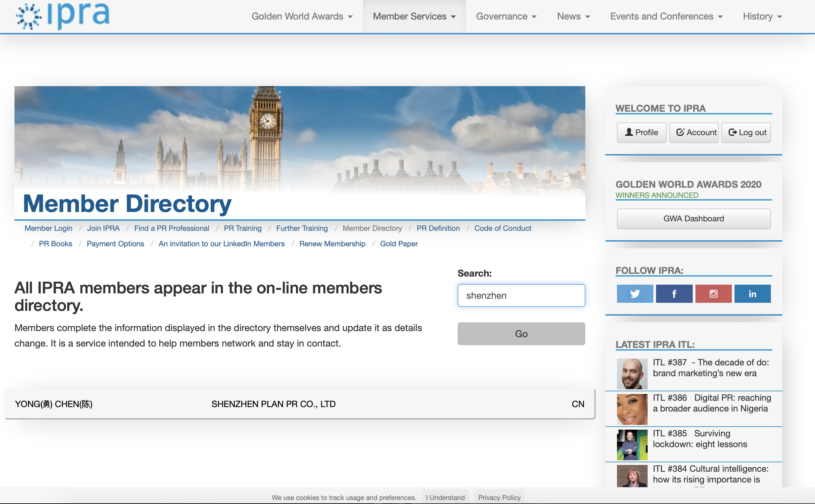The width and height of the screenshot is (815, 504).
Task: Click the Go search button
Action: (x=521, y=334)
